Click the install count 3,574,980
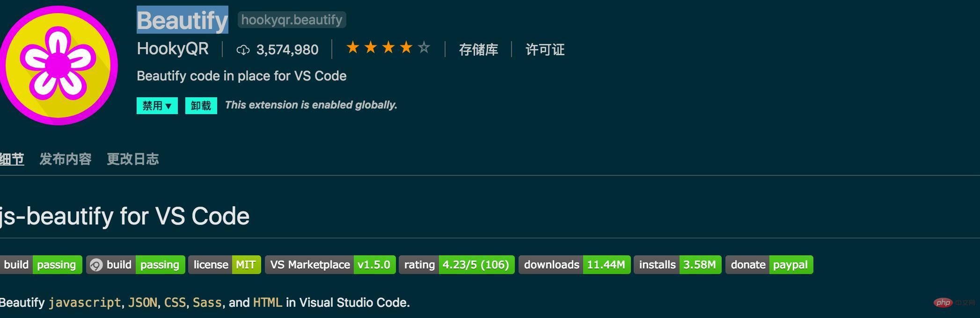Screen dimensions: 980x318 (x=287, y=50)
